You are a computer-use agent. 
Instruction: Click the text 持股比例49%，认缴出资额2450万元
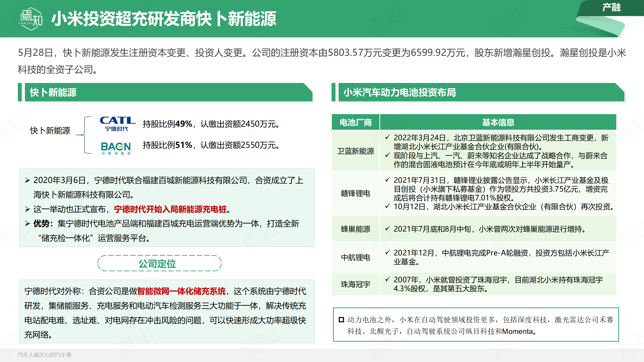211,124
